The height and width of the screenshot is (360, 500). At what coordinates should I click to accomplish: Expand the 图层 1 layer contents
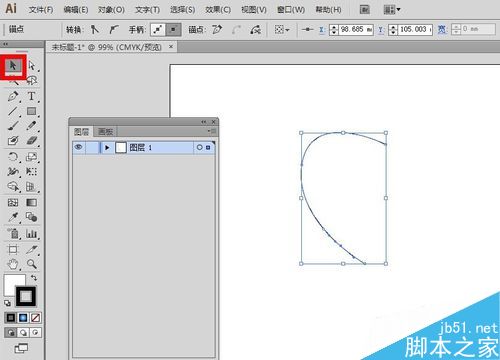click(107, 147)
